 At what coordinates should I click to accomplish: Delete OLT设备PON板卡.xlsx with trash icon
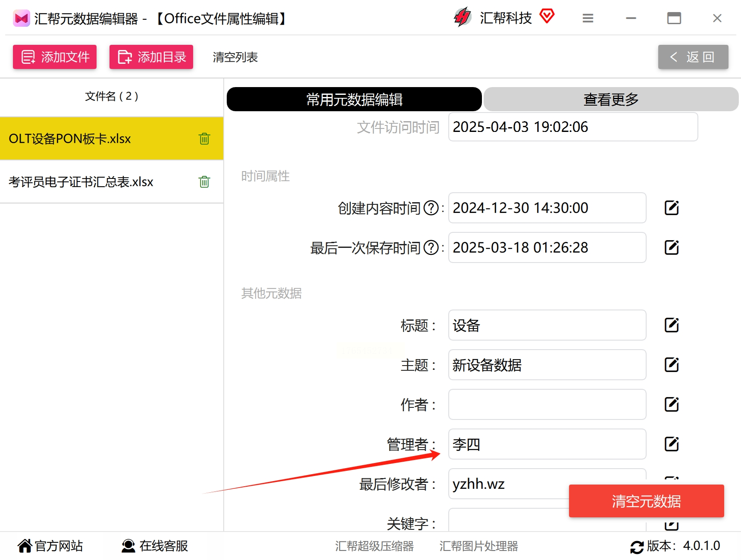click(x=204, y=139)
